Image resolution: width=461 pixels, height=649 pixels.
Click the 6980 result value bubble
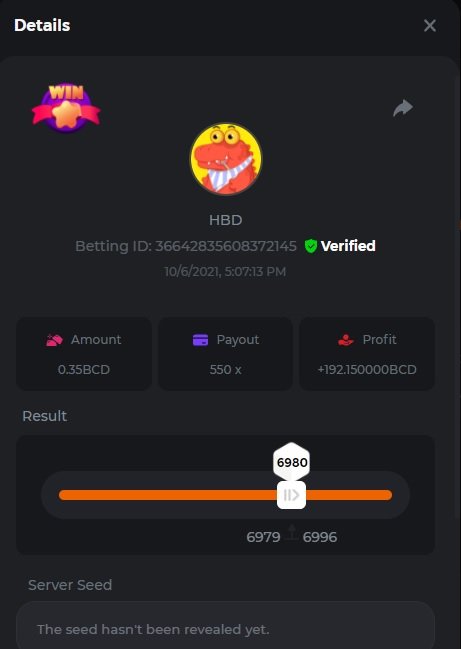coord(292,462)
